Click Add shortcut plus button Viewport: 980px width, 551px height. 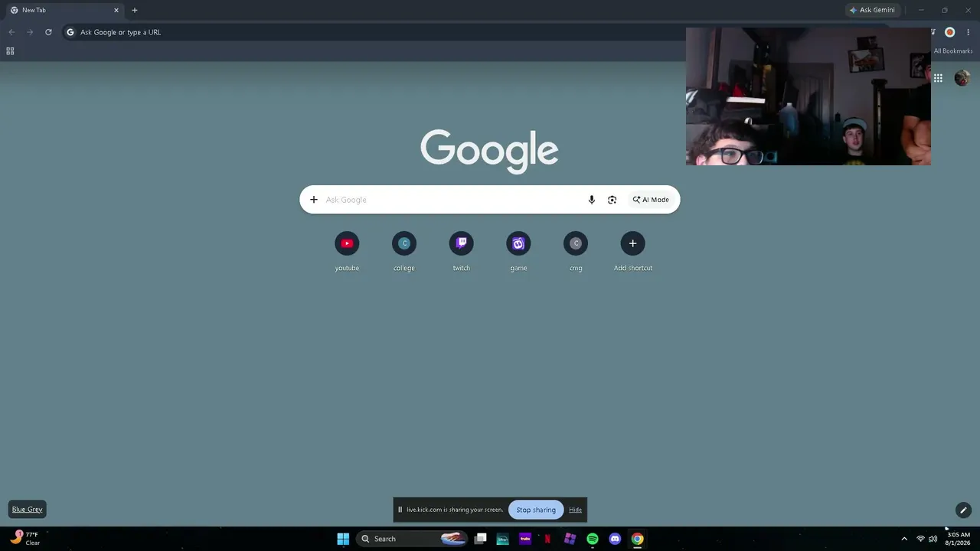(x=632, y=243)
